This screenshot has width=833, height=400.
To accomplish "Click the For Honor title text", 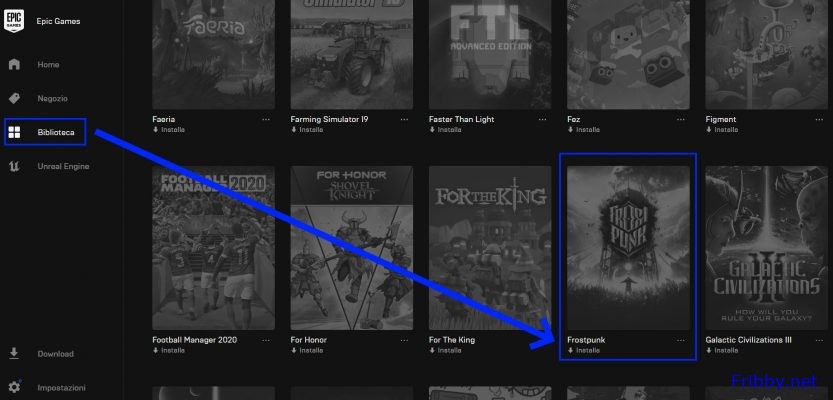I will point(309,340).
